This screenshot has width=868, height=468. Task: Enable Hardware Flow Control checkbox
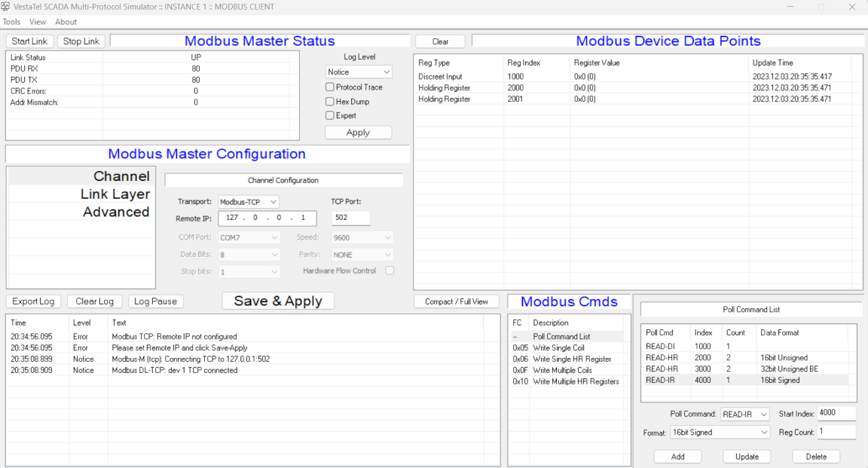pos(390,271)
